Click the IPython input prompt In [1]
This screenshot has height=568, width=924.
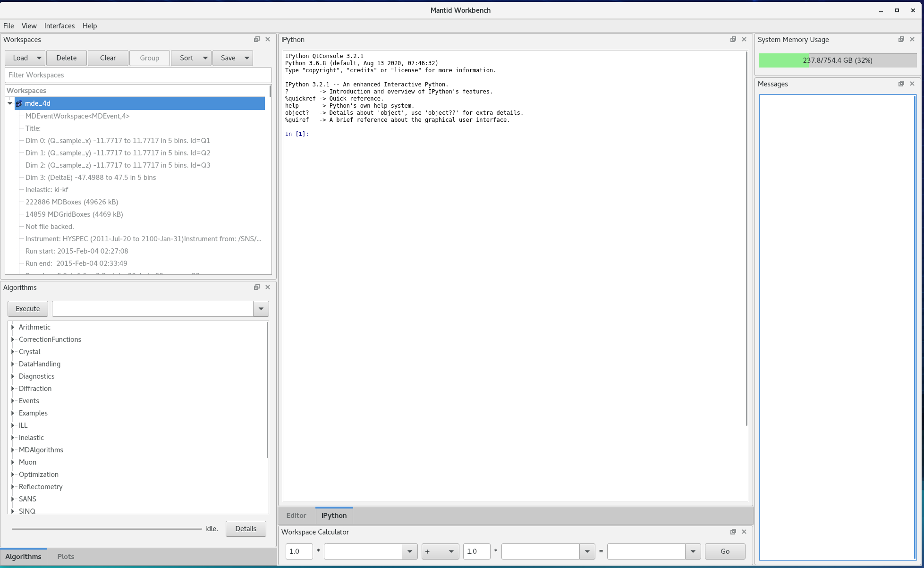click(x=297, y=134)
